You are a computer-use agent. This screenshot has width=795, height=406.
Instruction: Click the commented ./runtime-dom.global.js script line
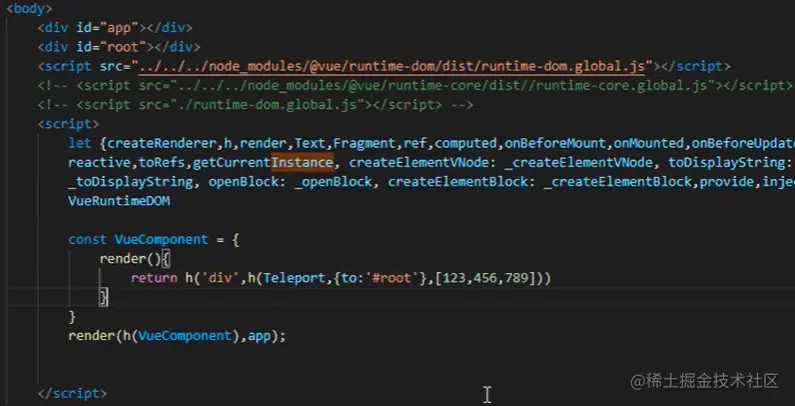[255, 105]
